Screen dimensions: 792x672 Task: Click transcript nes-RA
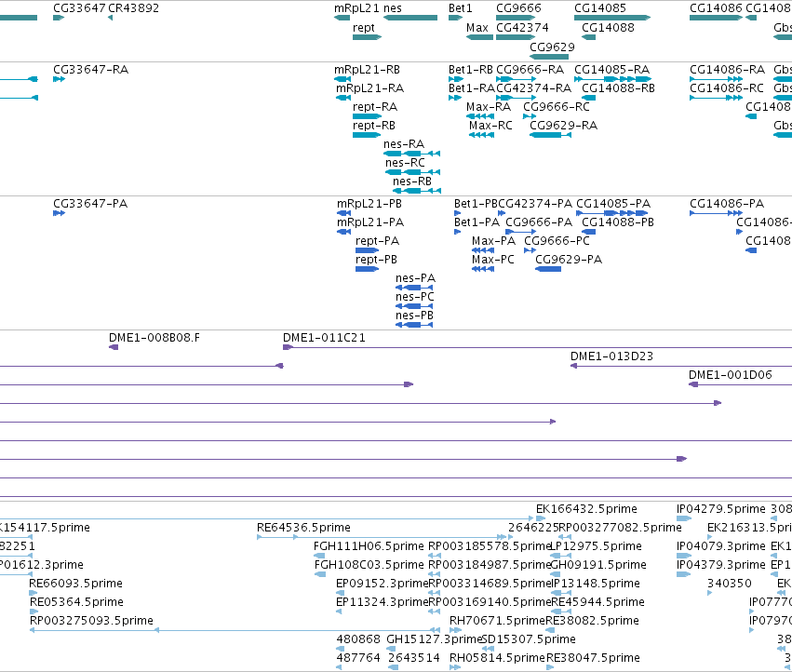404,144
